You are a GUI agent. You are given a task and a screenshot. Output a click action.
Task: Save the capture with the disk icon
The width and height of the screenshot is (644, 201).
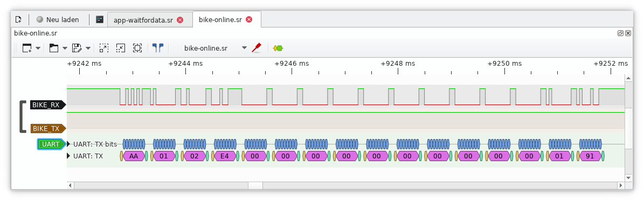77,48
